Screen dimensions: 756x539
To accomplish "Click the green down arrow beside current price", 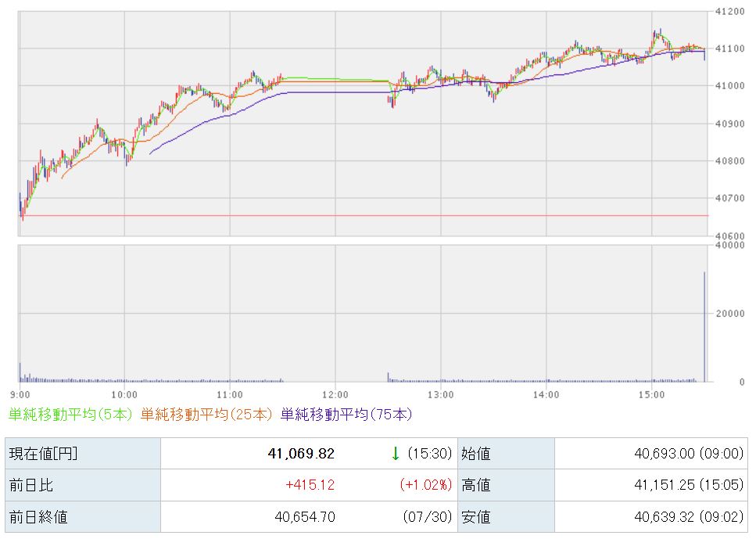I will [396, 454].
